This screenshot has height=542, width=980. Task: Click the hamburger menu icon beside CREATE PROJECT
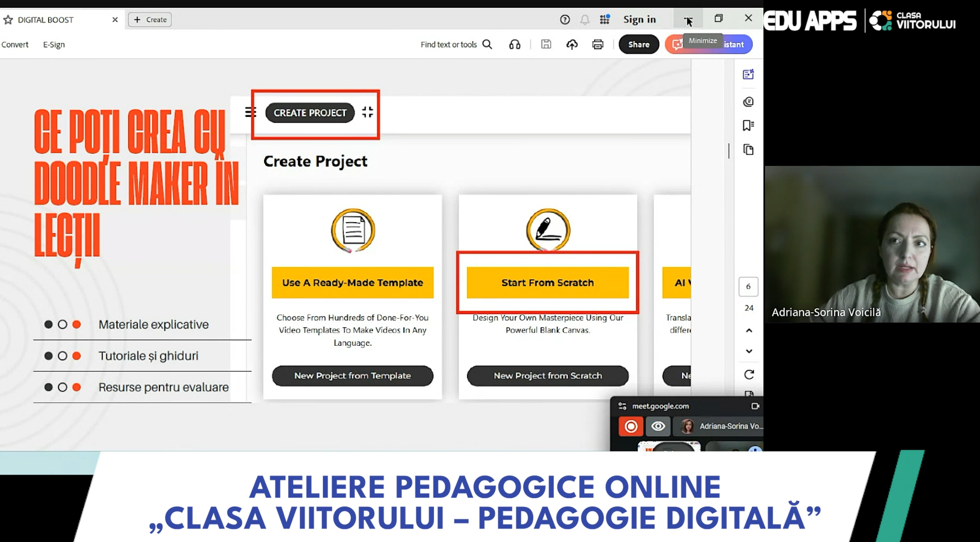point(250,112)
